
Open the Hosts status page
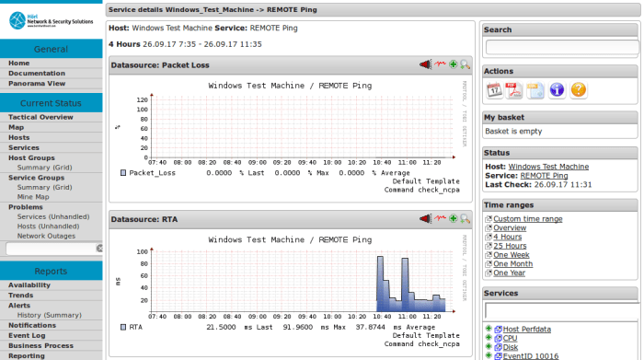pyautogui.click(x=19, y=138)
